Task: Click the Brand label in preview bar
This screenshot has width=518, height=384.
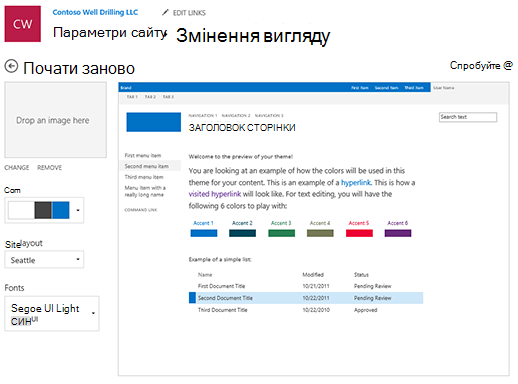Action: [x=126, y=88]
